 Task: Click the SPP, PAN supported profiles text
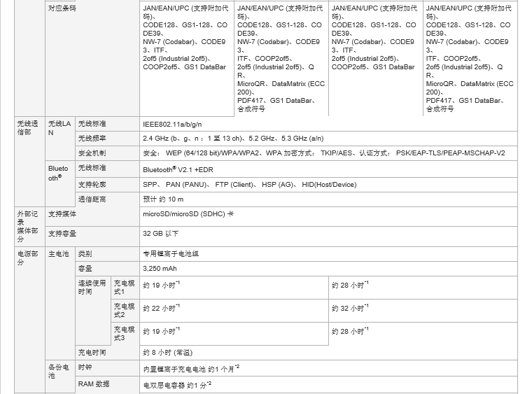click(x=249, y=184)
